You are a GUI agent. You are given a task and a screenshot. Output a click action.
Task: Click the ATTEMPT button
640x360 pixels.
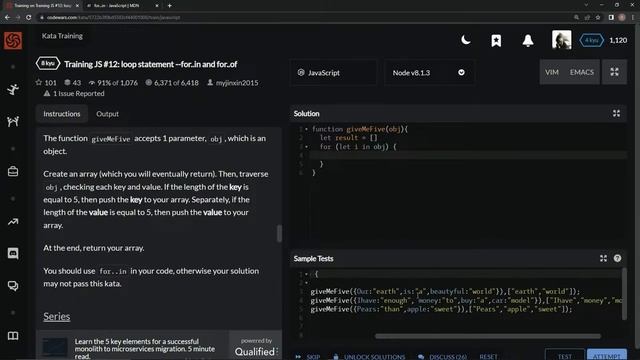(x=607, y=356)
